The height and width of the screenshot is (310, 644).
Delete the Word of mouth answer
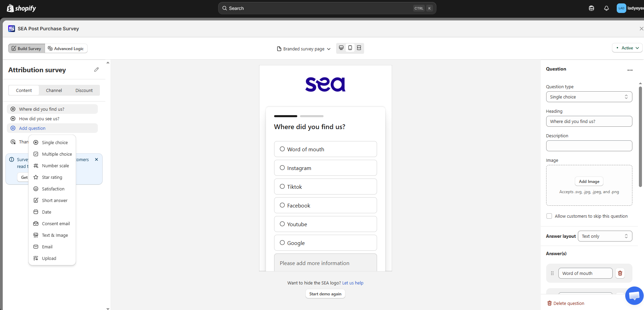(x=620, y=273)
